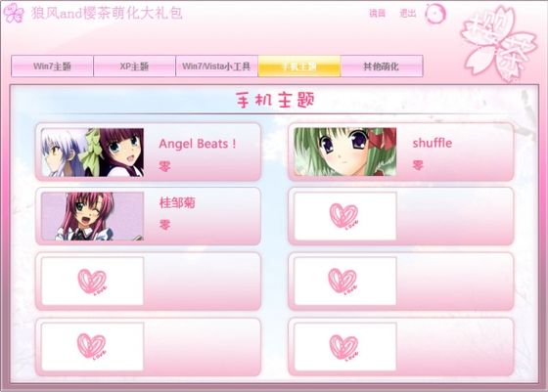Viewport: 548px width, 392px height.
Task: Click the link left of 退出
Action: (x=378, y=14)
